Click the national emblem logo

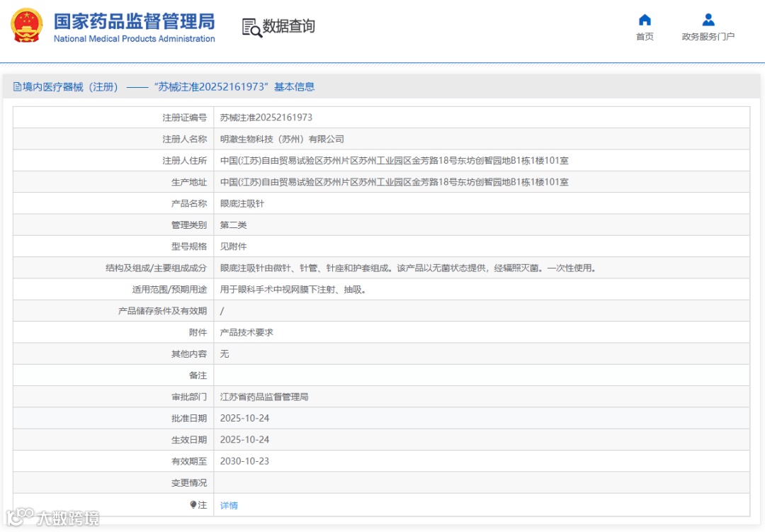click(27, 26)
